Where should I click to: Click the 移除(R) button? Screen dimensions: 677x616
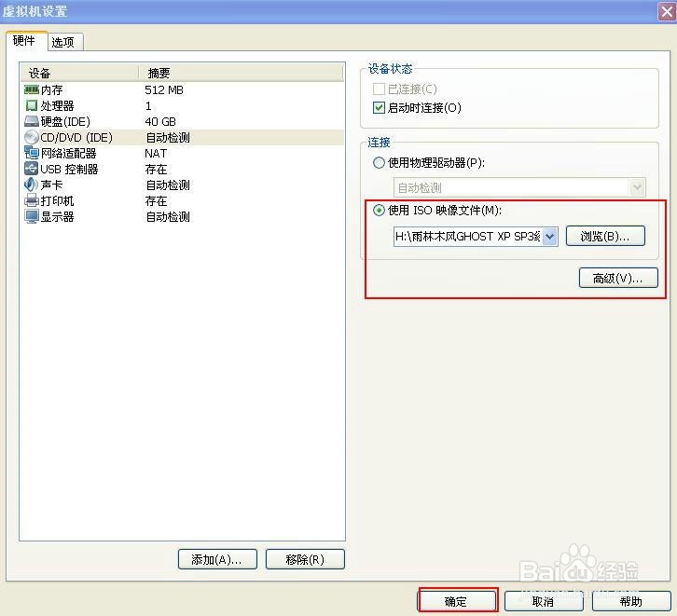pos(305,559)
